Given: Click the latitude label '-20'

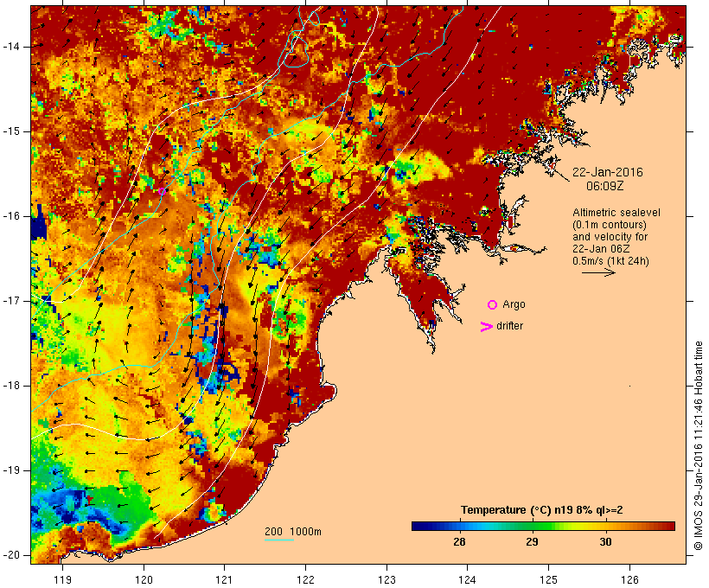Looking at the screenshot, I should (x=10, y=555).
